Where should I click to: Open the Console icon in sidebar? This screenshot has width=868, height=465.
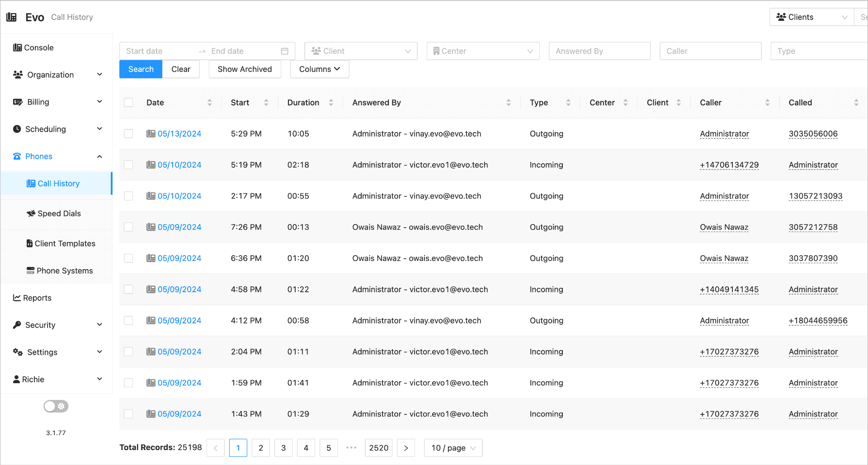[17, 47]
